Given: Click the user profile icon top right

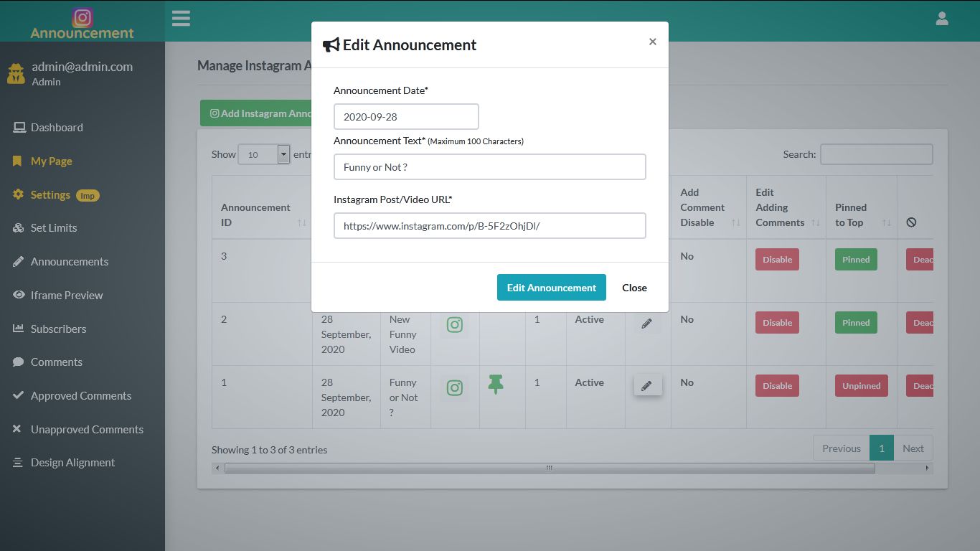Looking at the screenshot, I should point(942,19).
